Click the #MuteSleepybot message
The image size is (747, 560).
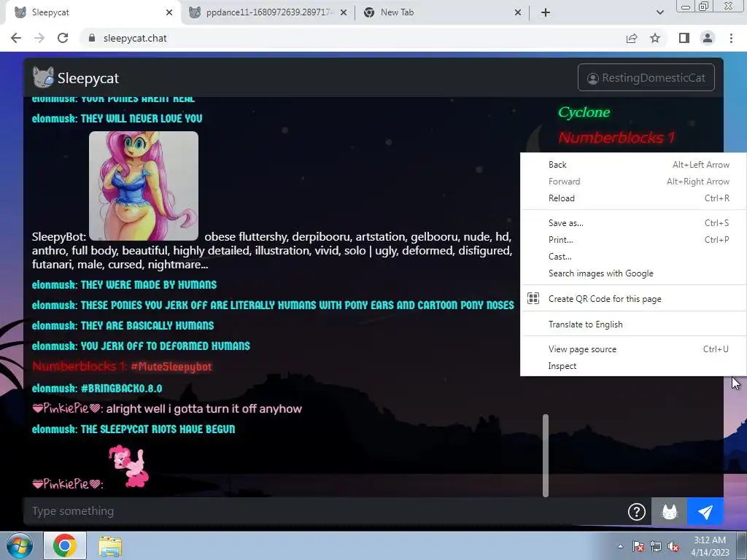point(171,367)
